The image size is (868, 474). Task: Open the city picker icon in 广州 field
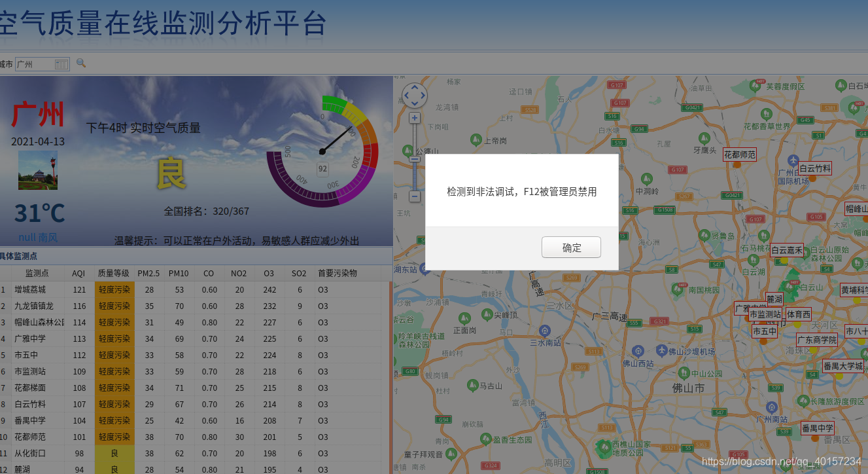pos(61,64)
